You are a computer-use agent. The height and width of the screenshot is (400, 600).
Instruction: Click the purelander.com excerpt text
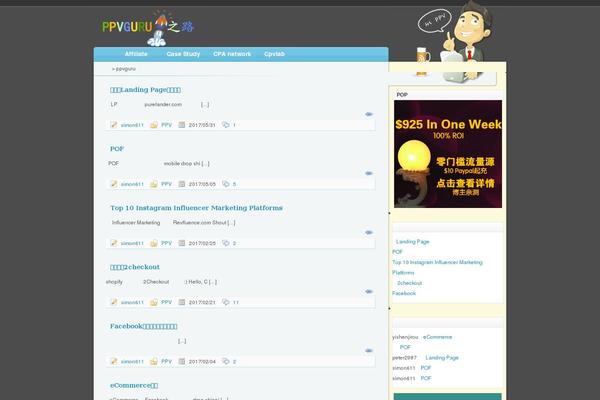(x=163, y=104)
